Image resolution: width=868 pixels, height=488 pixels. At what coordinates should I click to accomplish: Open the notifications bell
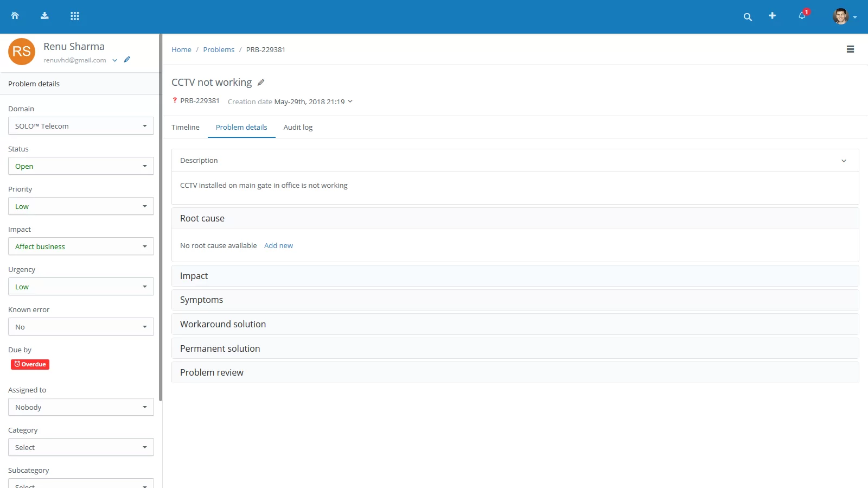click(802, 16)
